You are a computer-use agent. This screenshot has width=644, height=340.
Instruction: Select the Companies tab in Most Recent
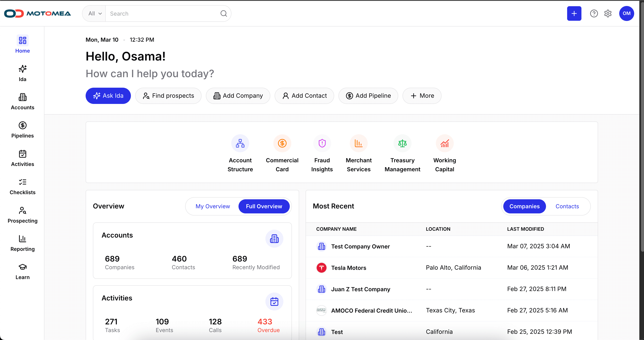point(524,206)
